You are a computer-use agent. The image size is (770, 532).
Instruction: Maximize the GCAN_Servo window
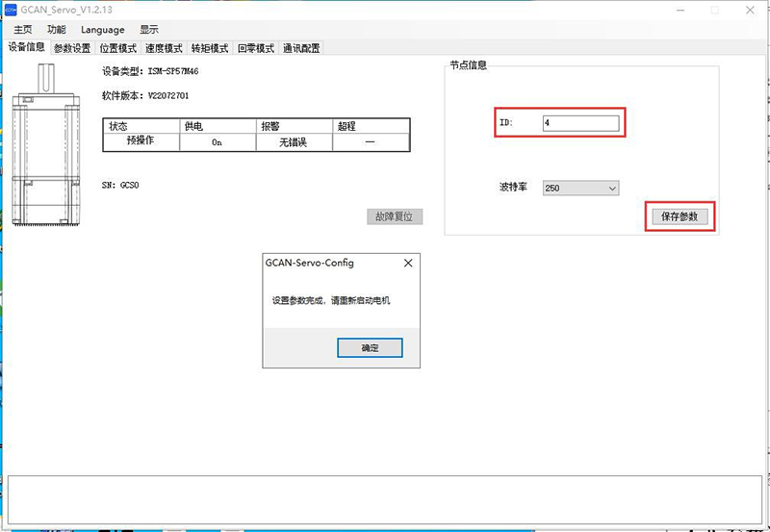tap(714, 10)
